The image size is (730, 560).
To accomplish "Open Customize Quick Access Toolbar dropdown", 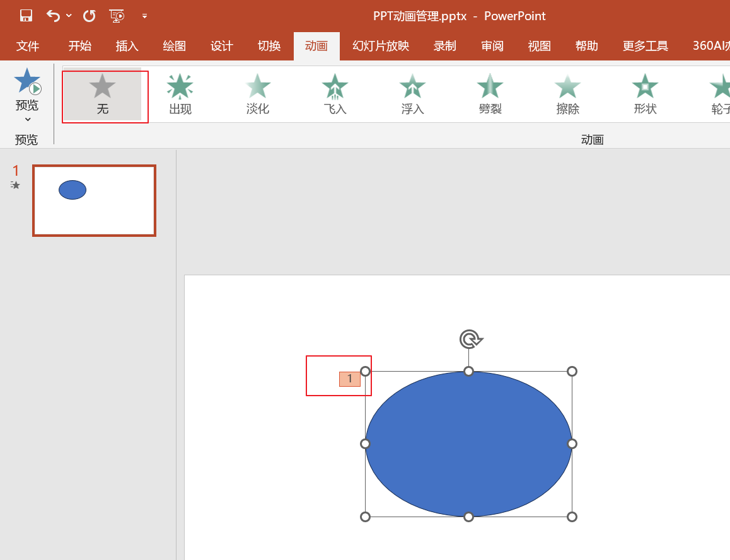I will click(145, 16).
